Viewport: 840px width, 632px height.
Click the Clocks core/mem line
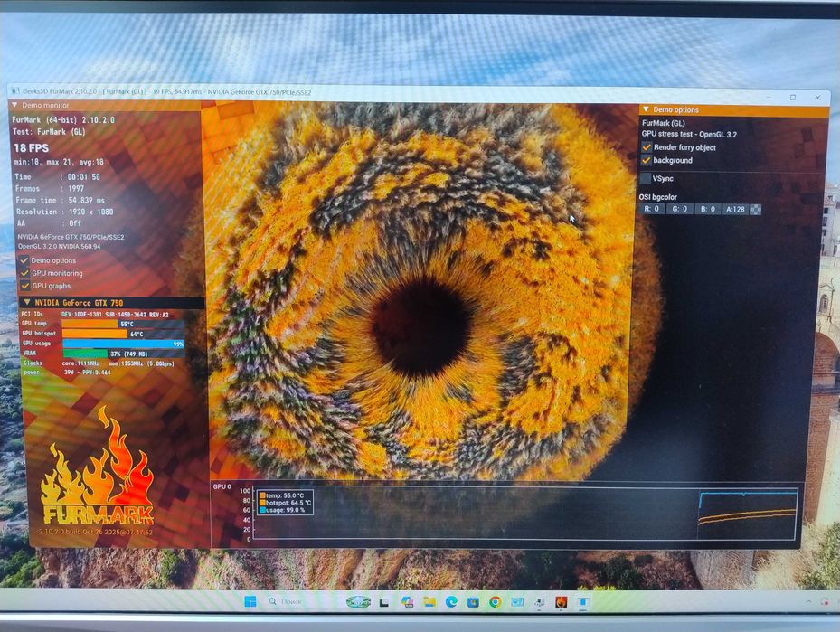(98, 363)
